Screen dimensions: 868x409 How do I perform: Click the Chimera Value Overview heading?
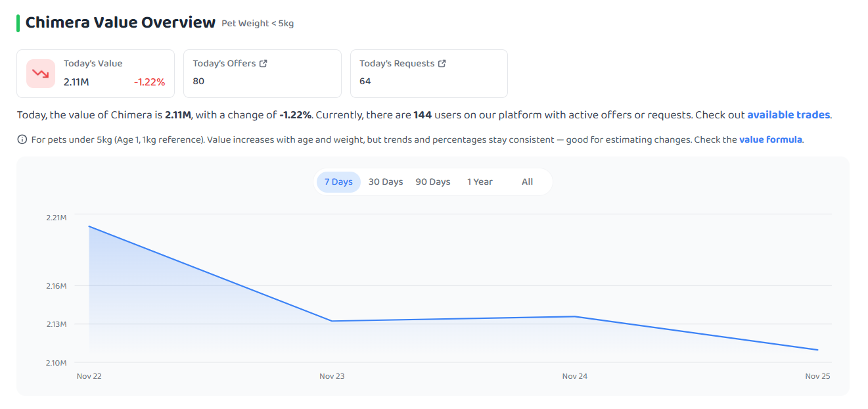(120, 22)
